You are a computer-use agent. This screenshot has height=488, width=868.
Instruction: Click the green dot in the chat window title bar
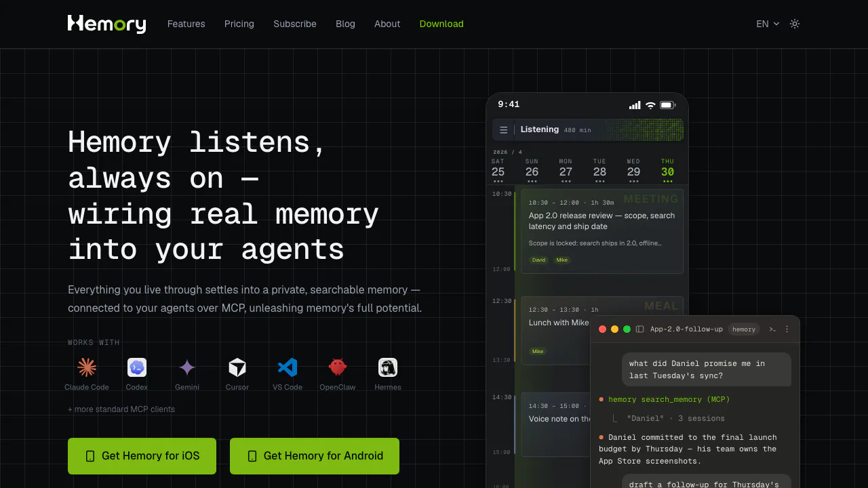[x=627, y=329]
